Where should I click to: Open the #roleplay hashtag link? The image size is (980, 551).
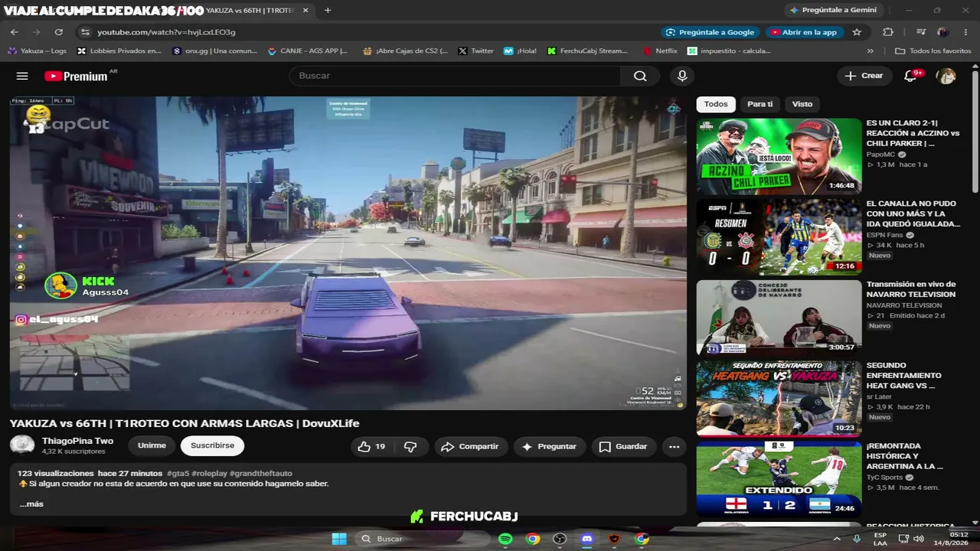pos(209,473)
